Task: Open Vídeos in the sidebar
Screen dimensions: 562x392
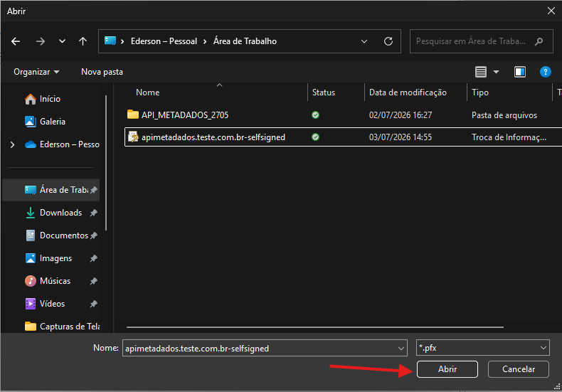Action: pos(52,304)
